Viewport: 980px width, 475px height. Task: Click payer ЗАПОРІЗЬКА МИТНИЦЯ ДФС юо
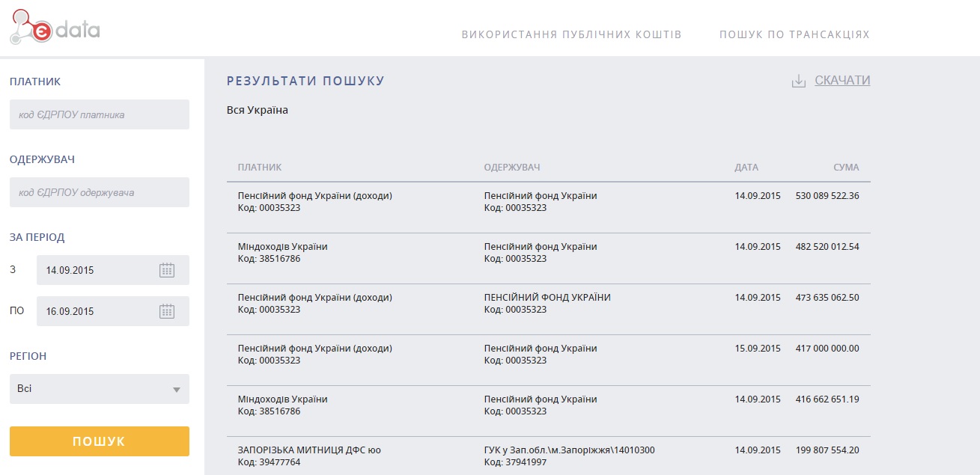tap(309, 450)
